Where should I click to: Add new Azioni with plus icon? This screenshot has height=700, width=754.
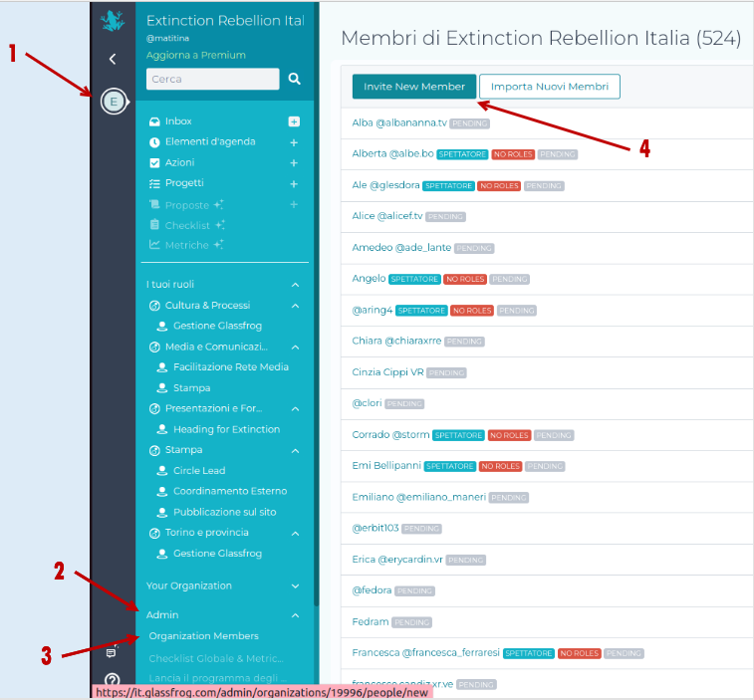point(294,163)
